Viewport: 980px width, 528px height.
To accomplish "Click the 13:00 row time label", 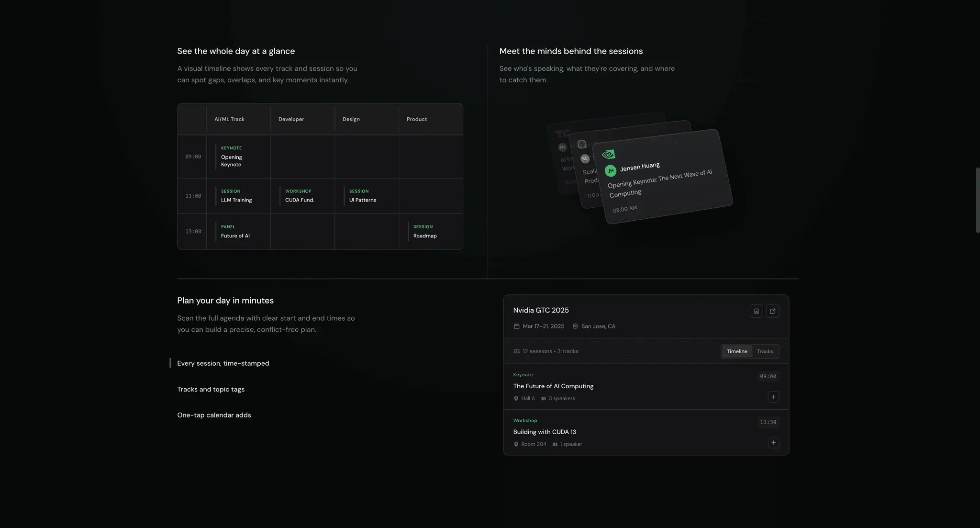I will (193, 231).
